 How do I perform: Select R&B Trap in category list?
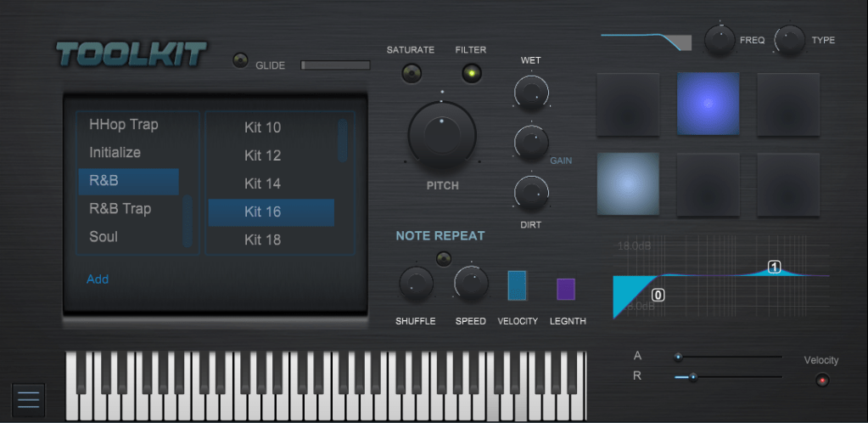tap(120, 209)
